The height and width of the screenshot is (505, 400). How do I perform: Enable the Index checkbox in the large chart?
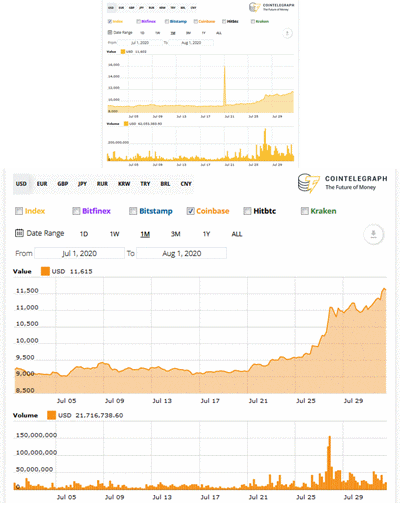pos(19,211)
